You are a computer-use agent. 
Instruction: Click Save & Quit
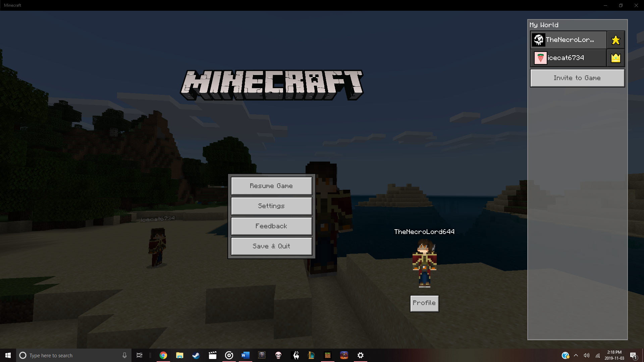pyautogui.click(x=271, y=246)
